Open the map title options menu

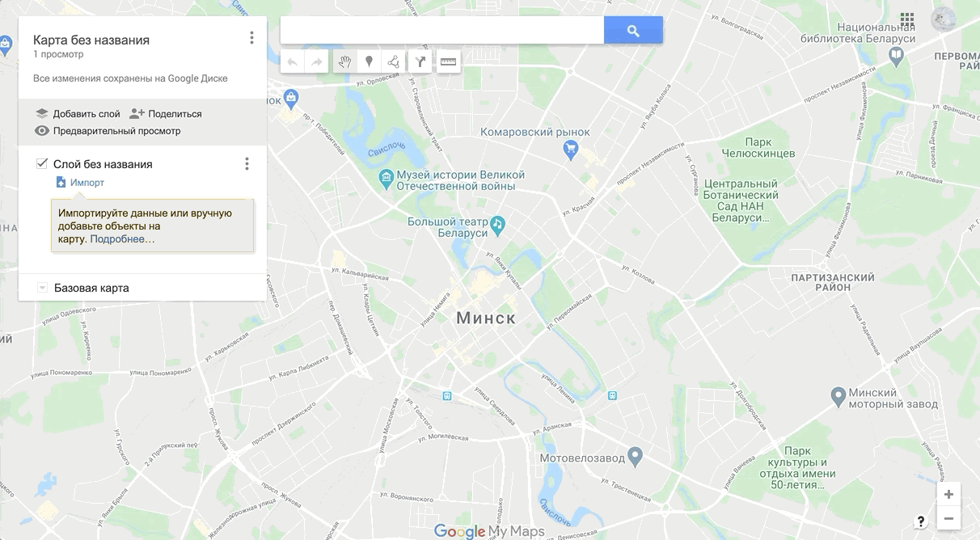pyautogui.click(x=251, y=38)
